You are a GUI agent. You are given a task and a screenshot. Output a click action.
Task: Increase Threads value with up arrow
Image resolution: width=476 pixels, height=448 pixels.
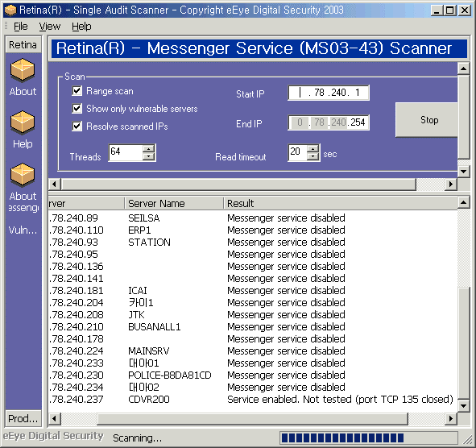tap(148, 148)
